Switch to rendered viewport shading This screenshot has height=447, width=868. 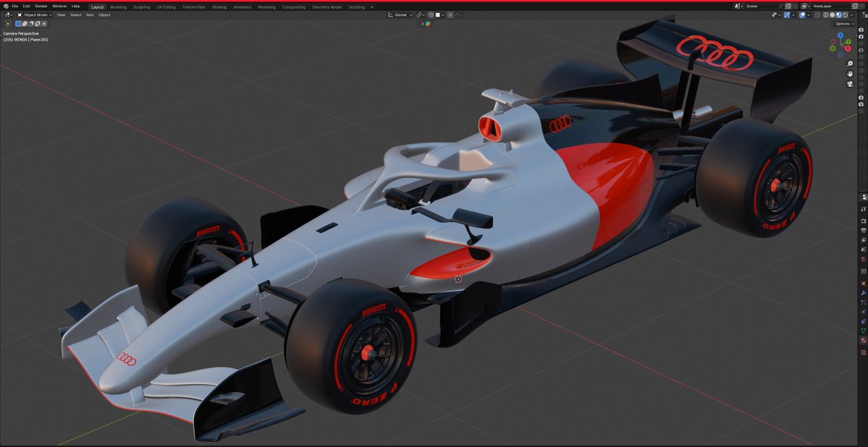point(846,15)
